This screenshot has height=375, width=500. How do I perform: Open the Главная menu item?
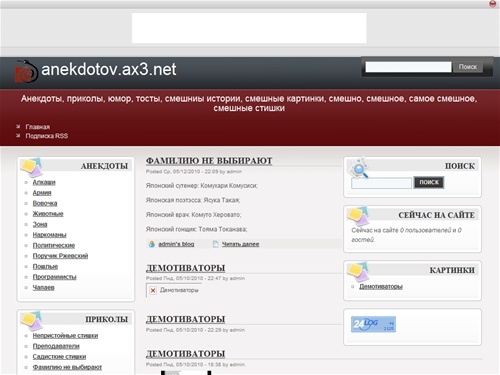pyautogui.click(x=38, y=127)
